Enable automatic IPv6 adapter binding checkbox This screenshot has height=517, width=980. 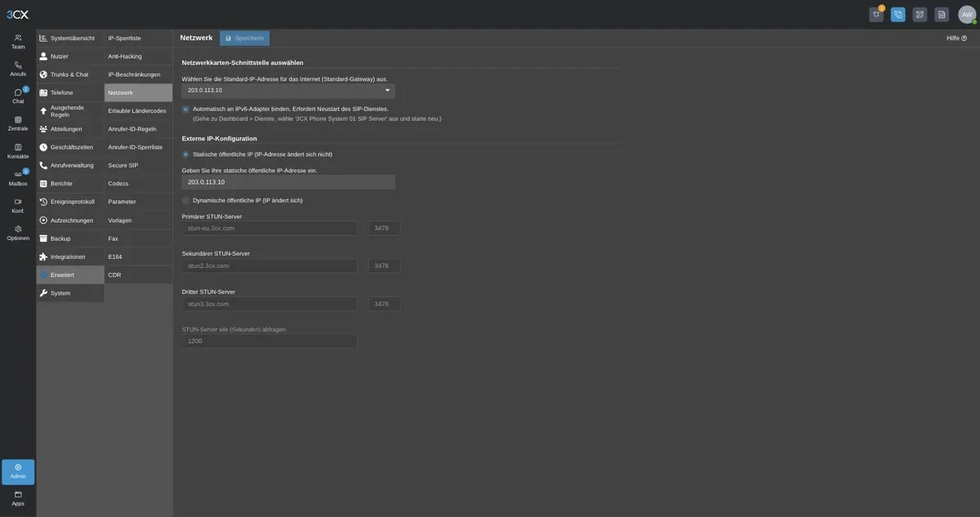185,109
